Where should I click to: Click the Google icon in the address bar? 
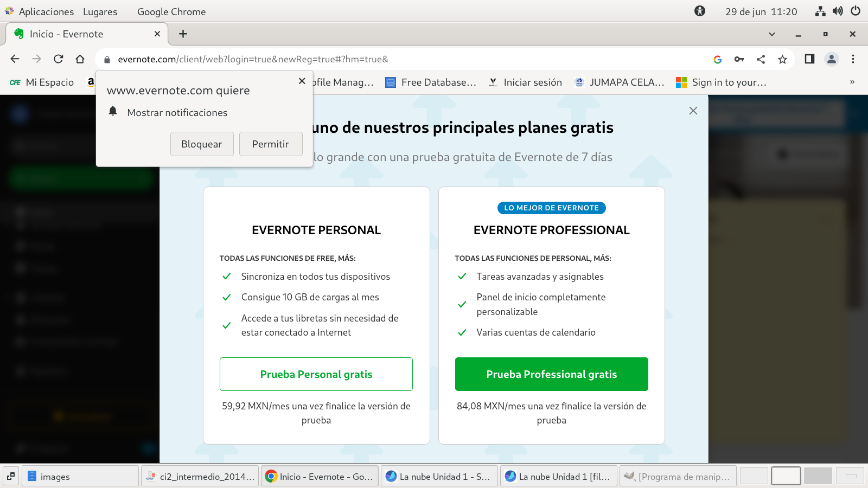click(717, 59)
